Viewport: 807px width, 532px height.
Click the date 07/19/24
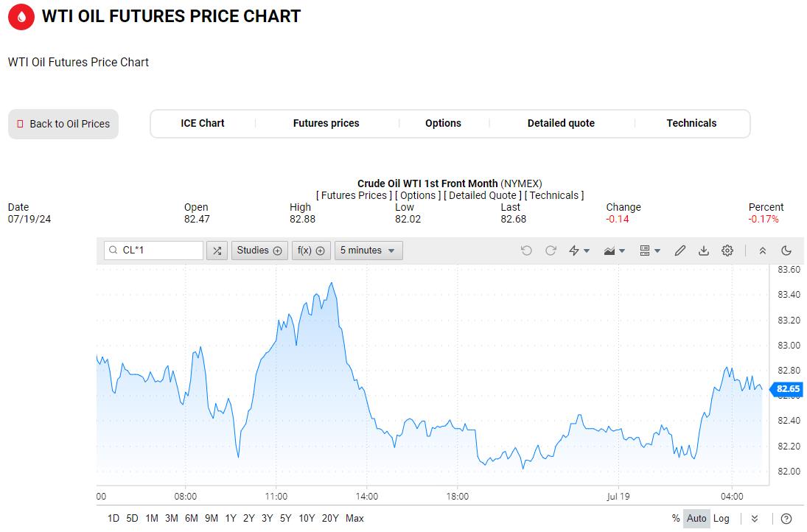tap(29, 219)
